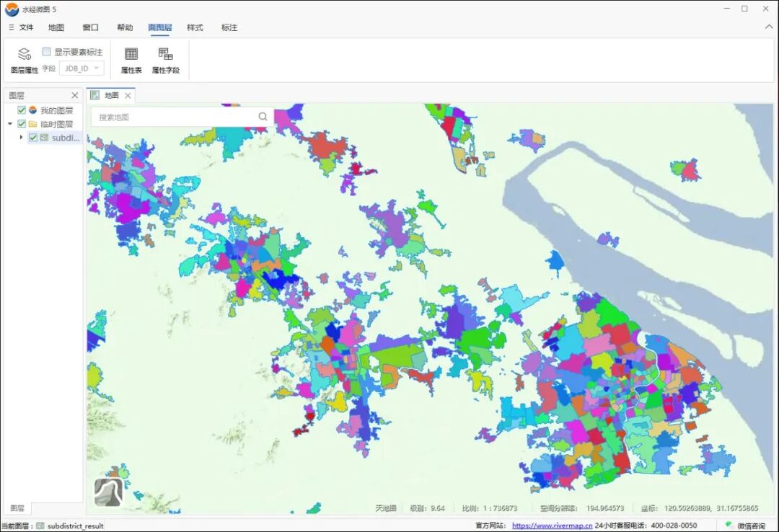
Task: Click the 天地图 label in the map status bar
Action: point(385,508)
